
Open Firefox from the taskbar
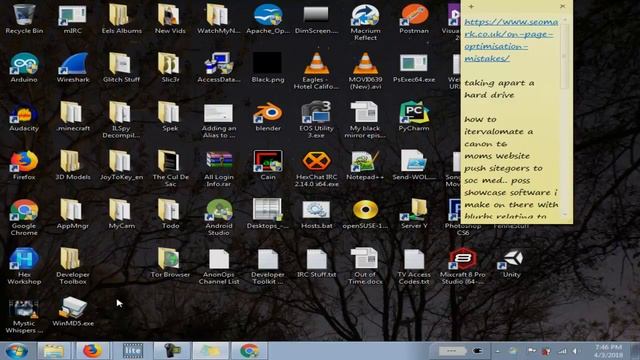(92, 351)
